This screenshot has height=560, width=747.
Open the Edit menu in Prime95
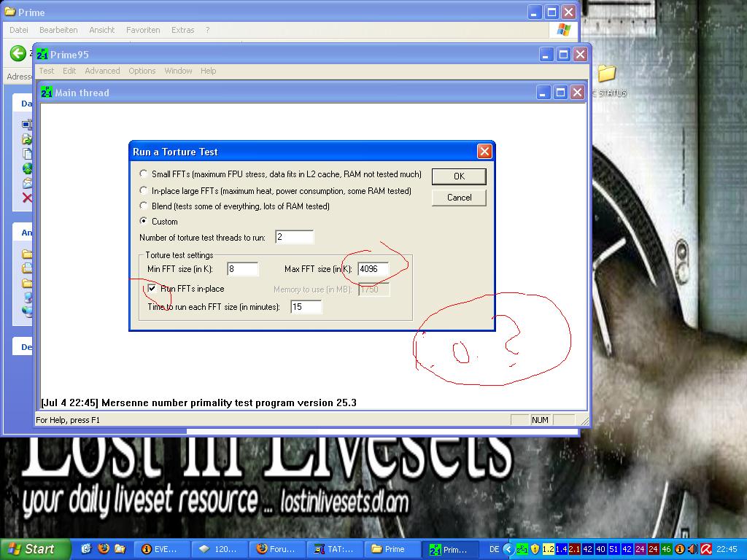(69, 71)
